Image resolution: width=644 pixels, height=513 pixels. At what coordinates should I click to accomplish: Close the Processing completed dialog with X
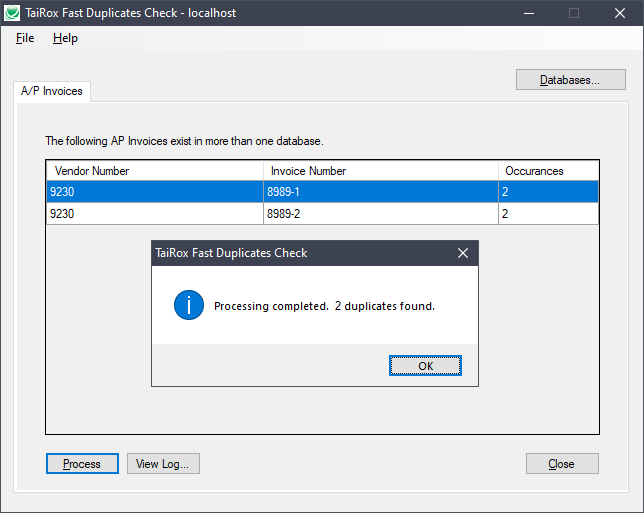click(462, 253)
